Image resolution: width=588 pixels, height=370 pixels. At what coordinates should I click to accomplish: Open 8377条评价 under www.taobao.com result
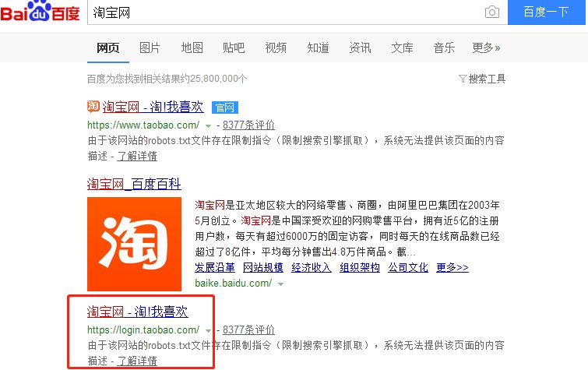(x=248, y=125)
